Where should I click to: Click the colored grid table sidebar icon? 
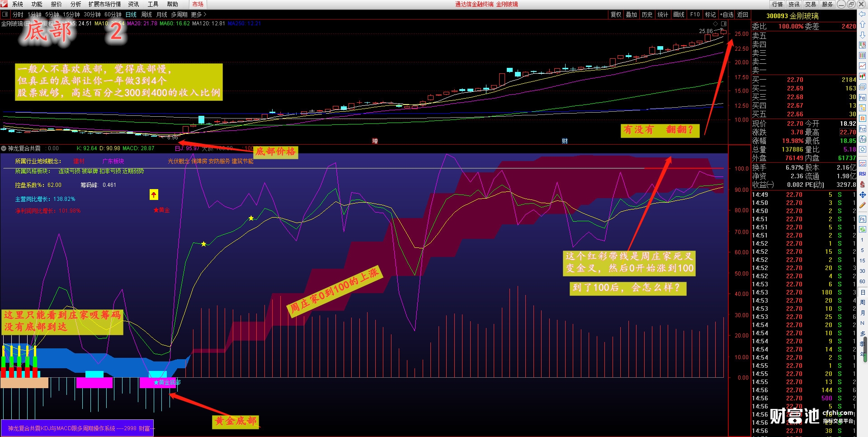click(x=862, y=55)
